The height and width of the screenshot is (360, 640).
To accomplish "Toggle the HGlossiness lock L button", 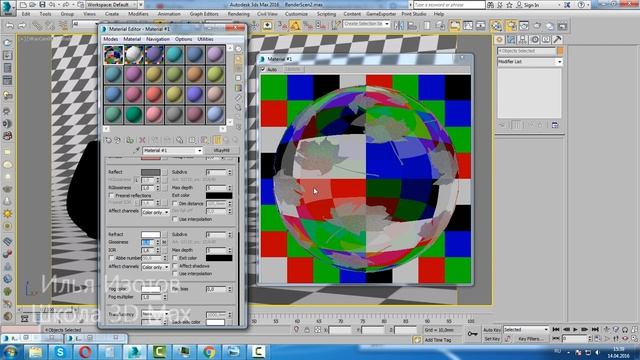I will (x=137, y=180).
